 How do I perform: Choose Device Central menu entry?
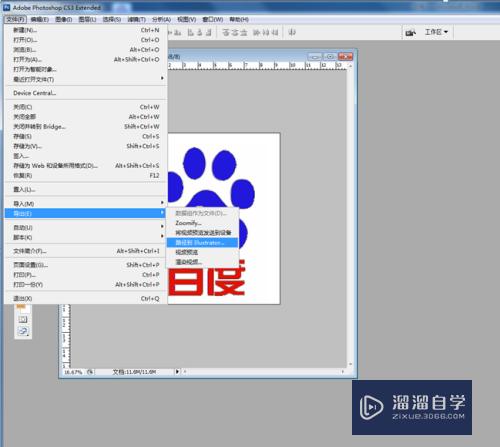tap(86, 93)
